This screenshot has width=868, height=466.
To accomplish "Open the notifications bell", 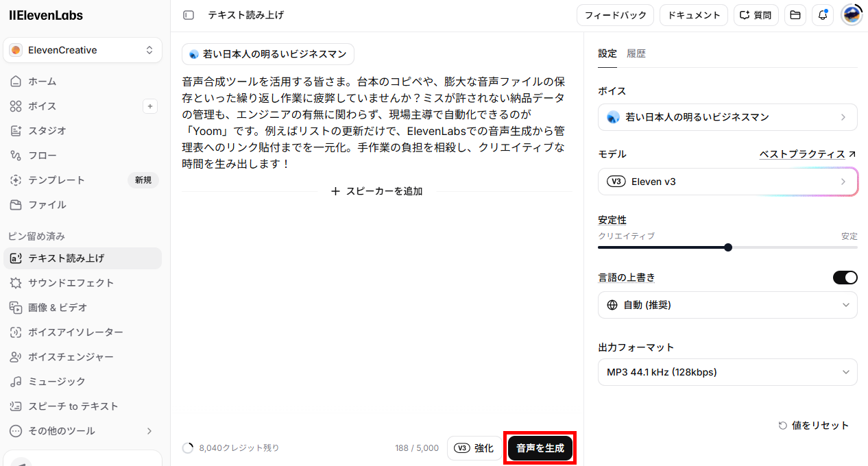I will 823,15.
